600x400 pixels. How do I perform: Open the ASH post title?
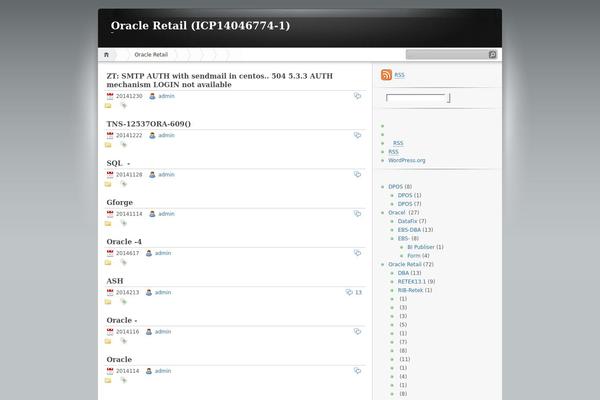(x=115, y=281)
